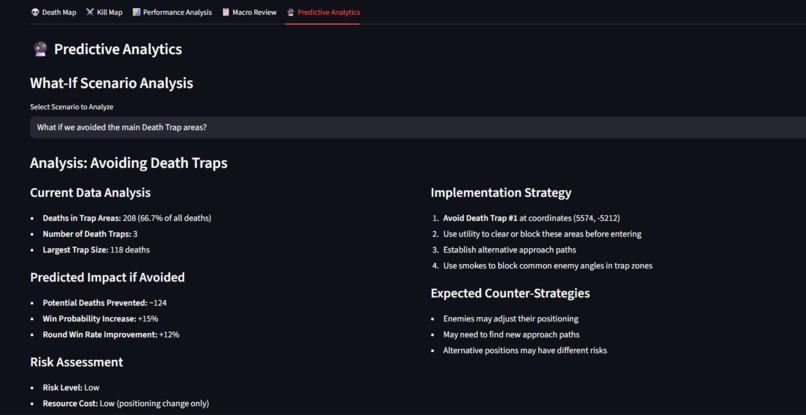Image resolution: width=806 pixels, height=415 pixels.
Task: Click the What-If Scenario Analysis heading
Action: click(112, 83)
